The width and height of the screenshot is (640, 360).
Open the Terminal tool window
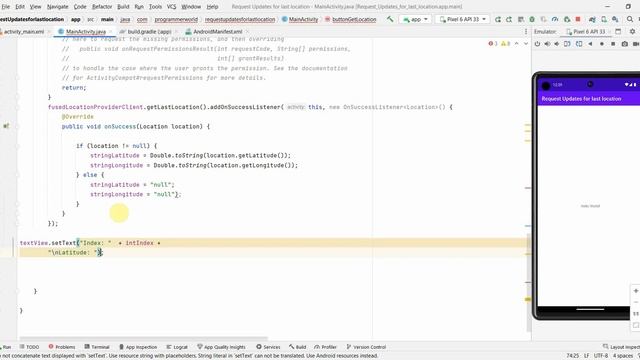click(97, 347)
